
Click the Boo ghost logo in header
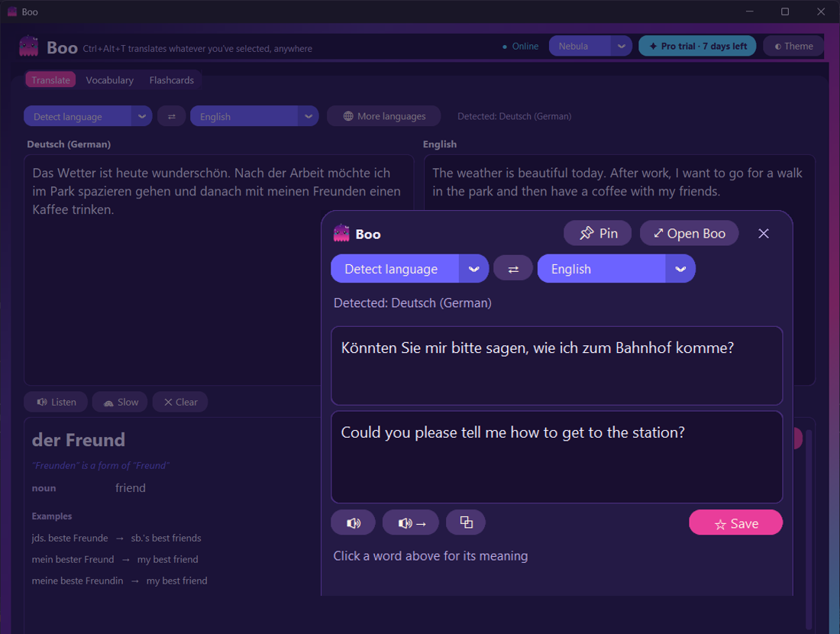(x=28, y=46)
